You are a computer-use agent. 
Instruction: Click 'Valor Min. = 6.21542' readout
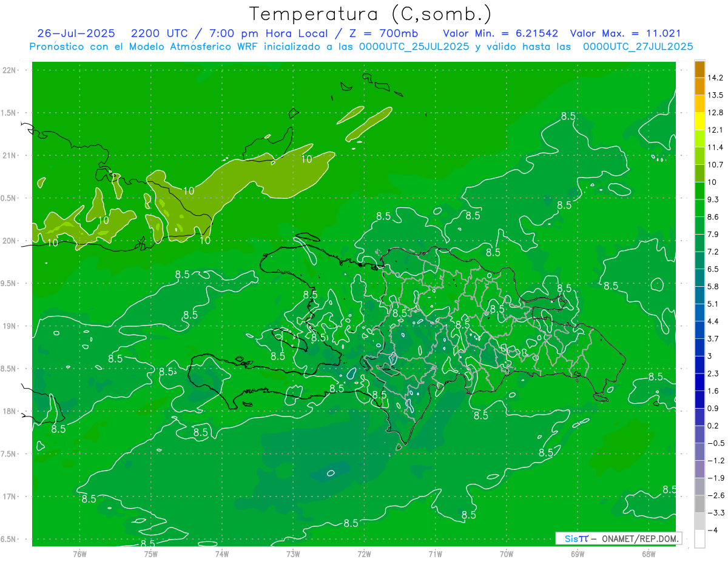501,33
